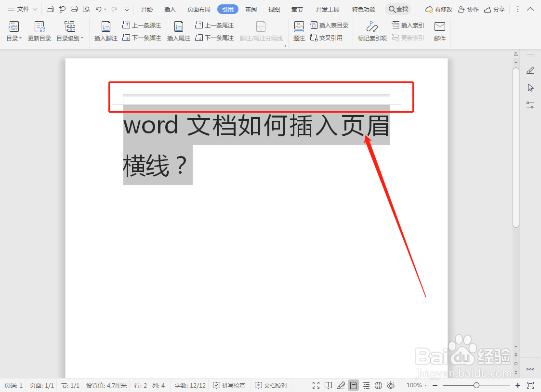Screen dimensions: 541x392
Task: Click the settings sliders icon in sidebar
Action: click(530, 105)
